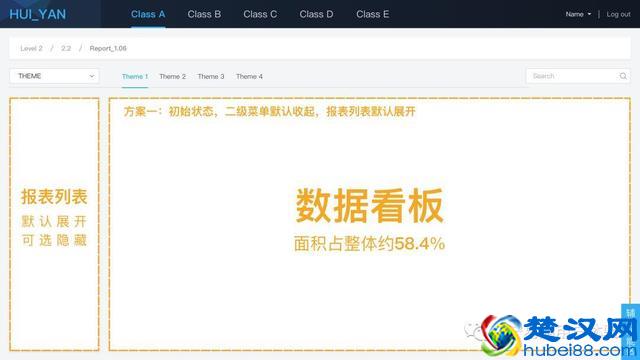Click the search magnifier icon

pyautogui.click(x=623, y=76)
